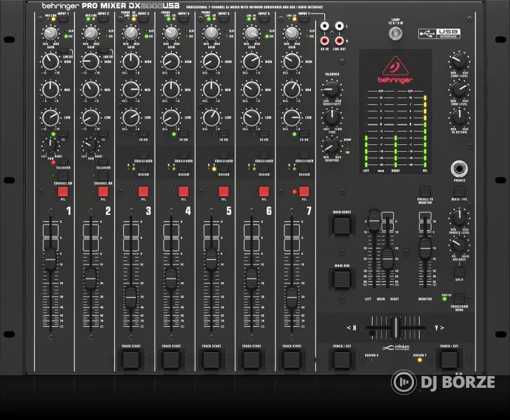The height and width of the screenshot is (420, 510).
Task: Click the channel 1 volume fader
Action: pos(50,259)
